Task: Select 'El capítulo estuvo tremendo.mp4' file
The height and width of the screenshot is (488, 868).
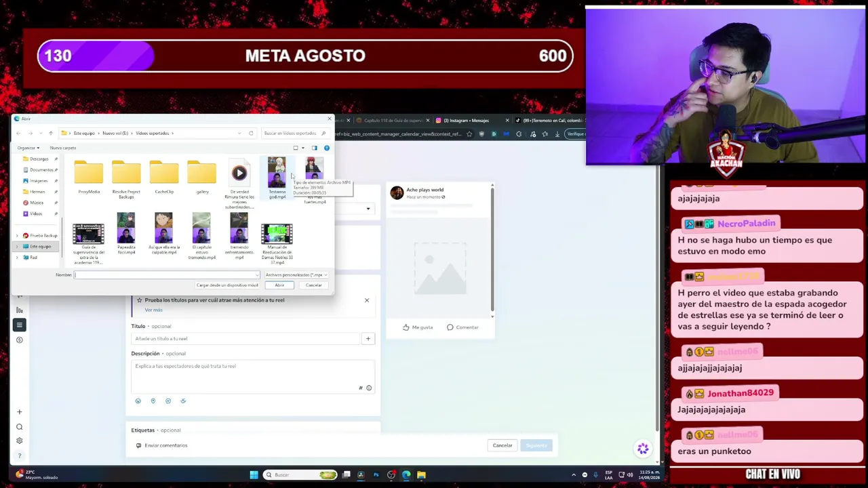Action: (x=202, y=236)
